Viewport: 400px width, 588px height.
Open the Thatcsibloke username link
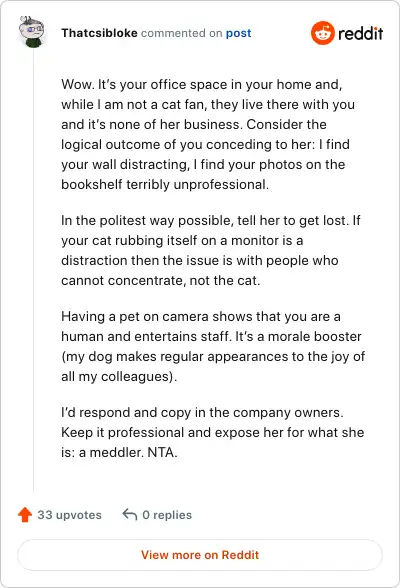99,33
